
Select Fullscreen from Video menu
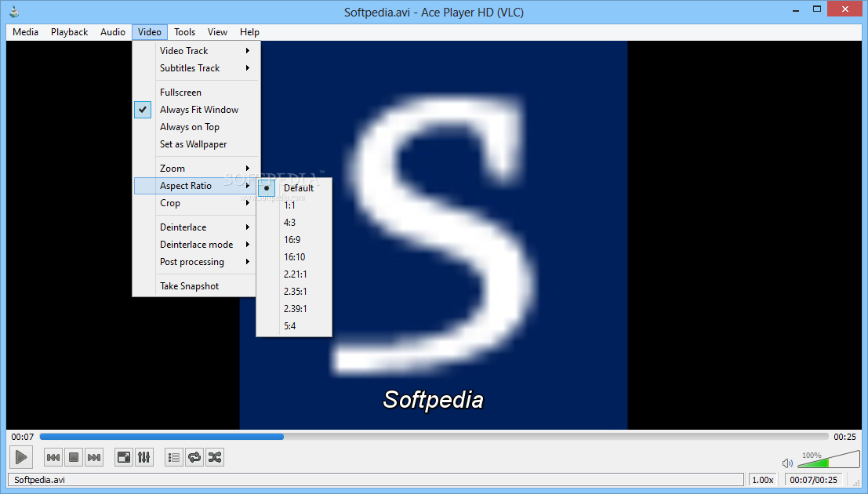[x=197, y=92]
